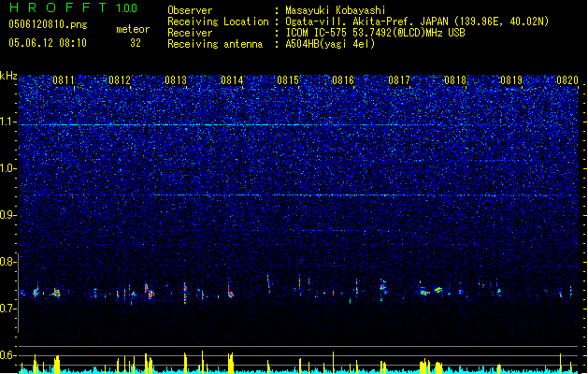Click the 1.0 kHz axis label
The height and width of the screenshot is (374, 588).
click(8, 168)
